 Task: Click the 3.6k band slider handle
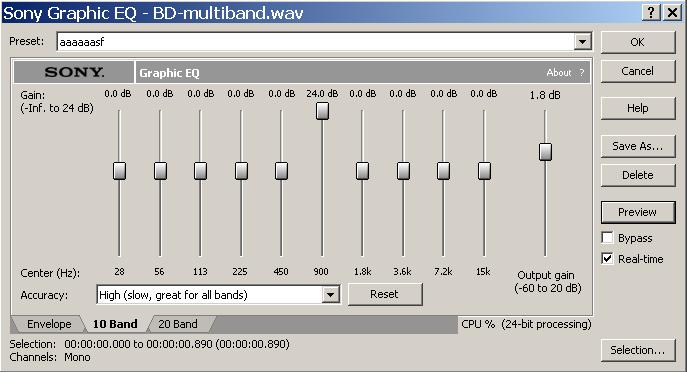tap(403, 171)
